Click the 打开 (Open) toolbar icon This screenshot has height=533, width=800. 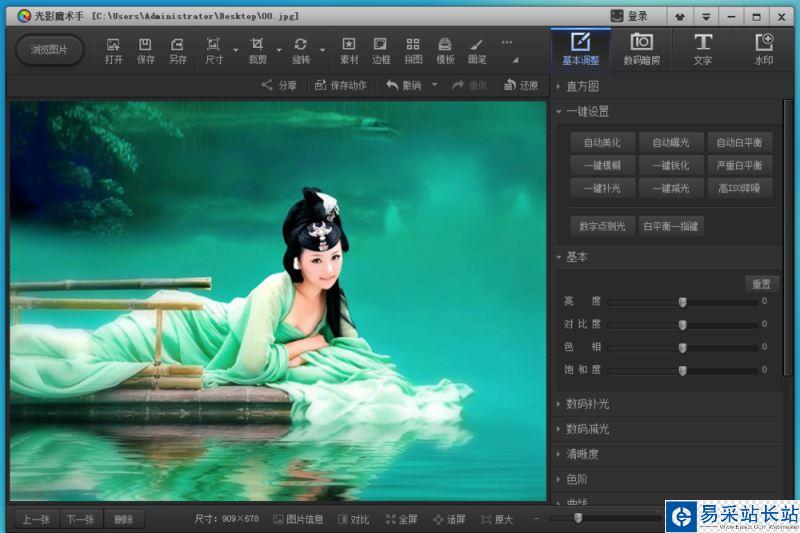coord(113,51)
